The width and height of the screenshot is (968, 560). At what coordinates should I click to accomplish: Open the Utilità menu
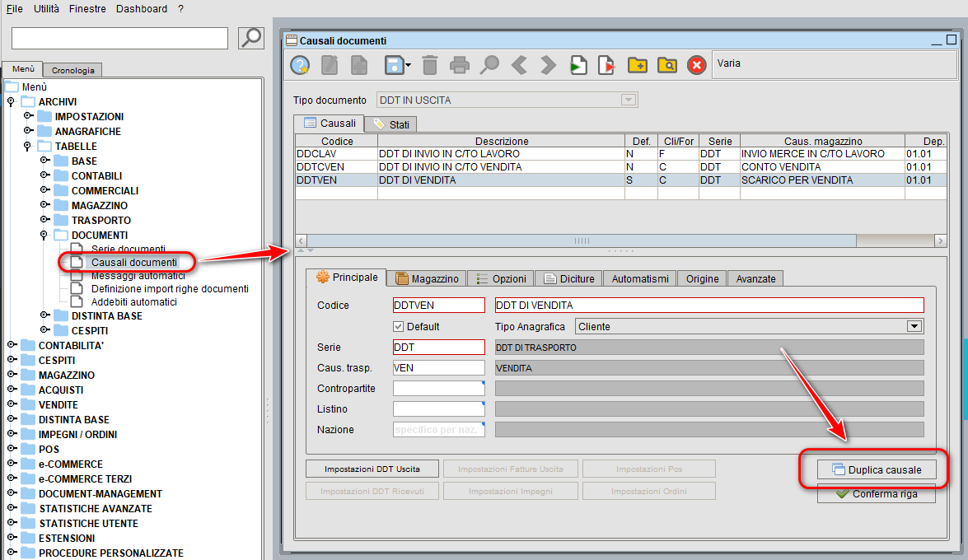tap(46, 8)
